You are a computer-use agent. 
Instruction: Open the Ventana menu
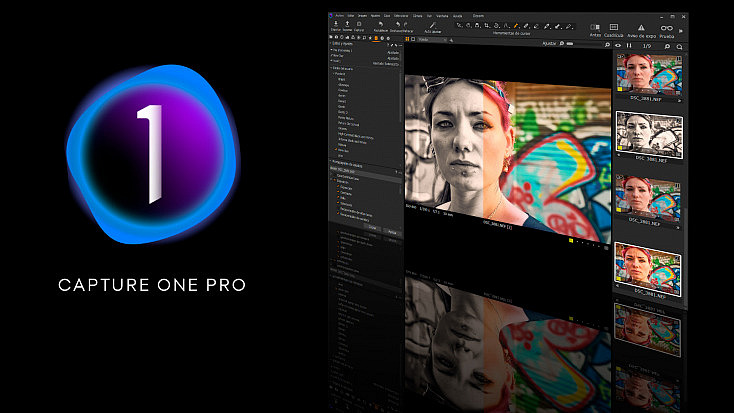pos(442,16)
